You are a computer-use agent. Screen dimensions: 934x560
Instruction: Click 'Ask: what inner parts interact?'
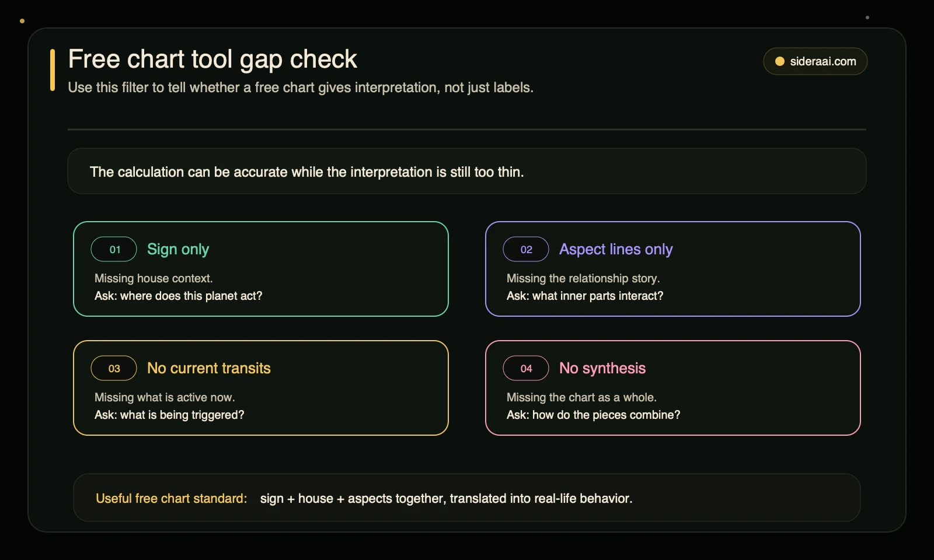pos(585,296)
